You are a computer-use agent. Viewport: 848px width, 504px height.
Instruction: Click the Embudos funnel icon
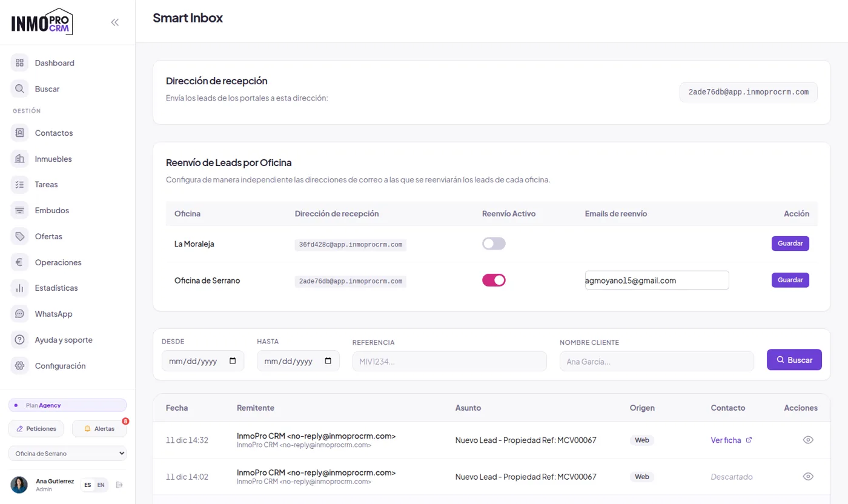(x=20, y=211)
